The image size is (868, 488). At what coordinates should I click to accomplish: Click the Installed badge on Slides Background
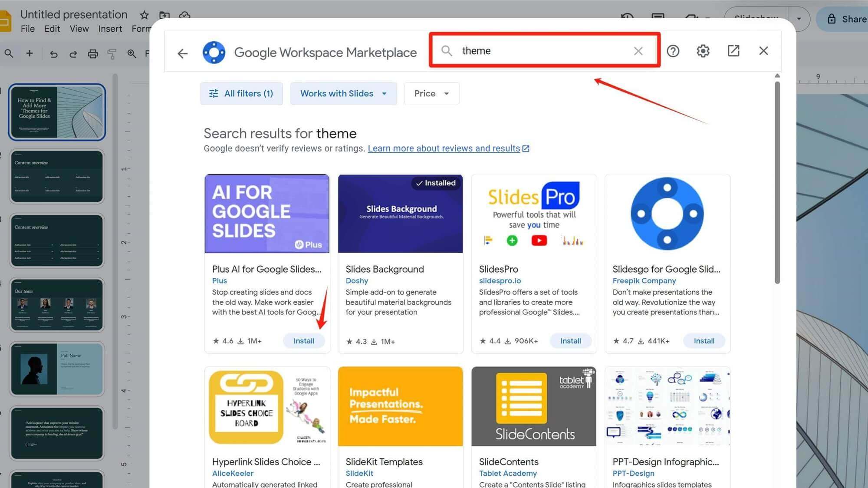click(435, 183)
